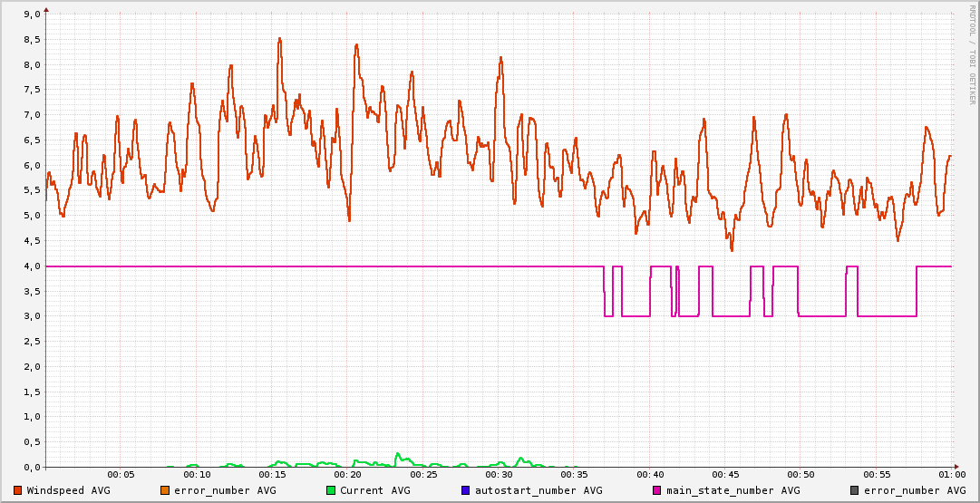Click the arrow at right end of X axis
The height and width of the screenshot is (503, 980).
click(x=956, y=467)
